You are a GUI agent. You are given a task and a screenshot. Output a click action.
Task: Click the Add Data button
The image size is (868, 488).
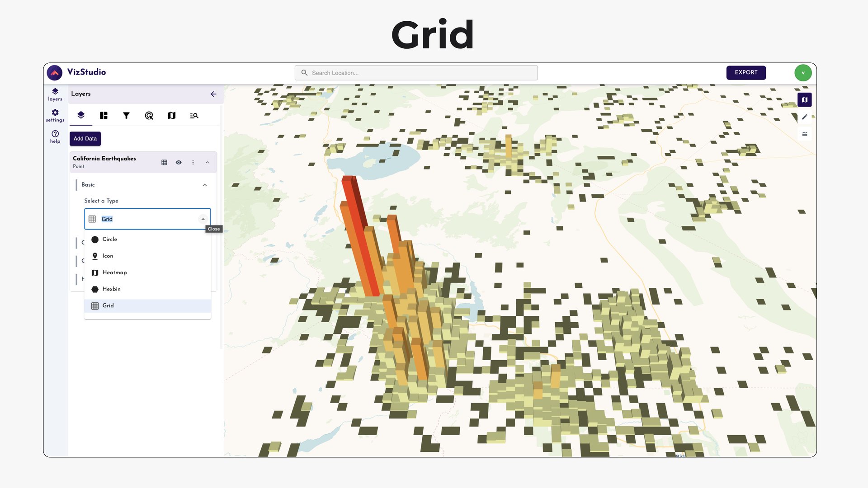coord(85,138)
